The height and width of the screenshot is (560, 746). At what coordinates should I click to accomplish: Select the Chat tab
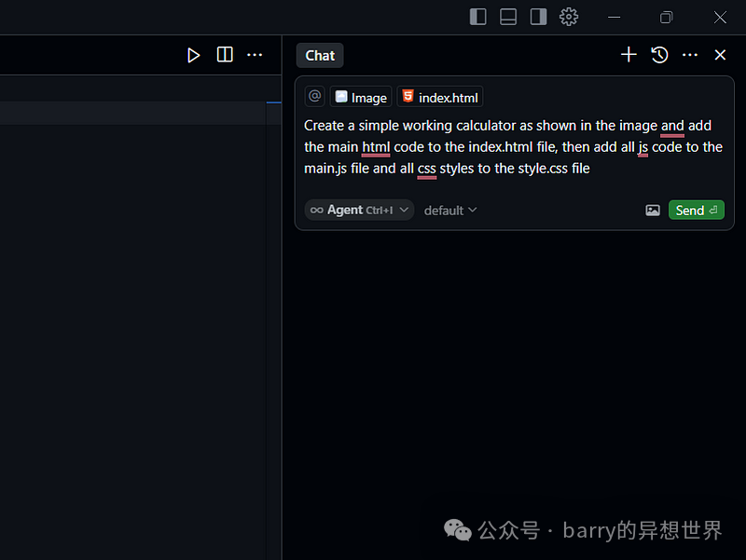click(319, 55)
